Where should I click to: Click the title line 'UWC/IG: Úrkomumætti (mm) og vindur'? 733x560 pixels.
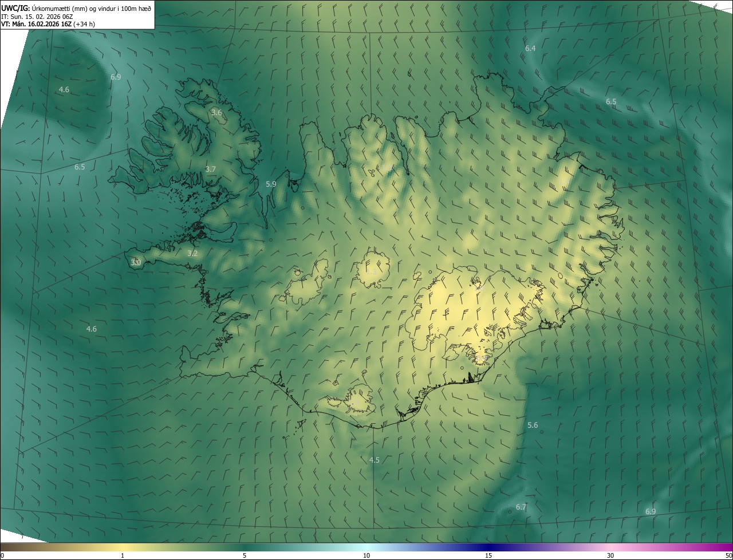pos(76,8)
